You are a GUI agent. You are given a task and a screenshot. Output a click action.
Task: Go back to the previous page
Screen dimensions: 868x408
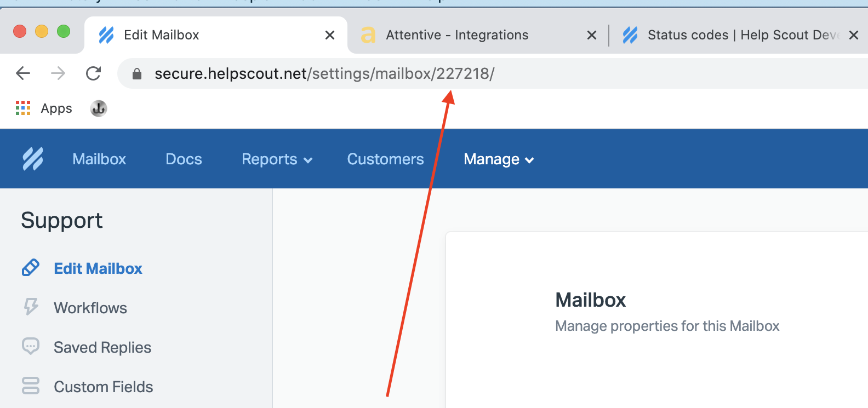coord(23,73)
